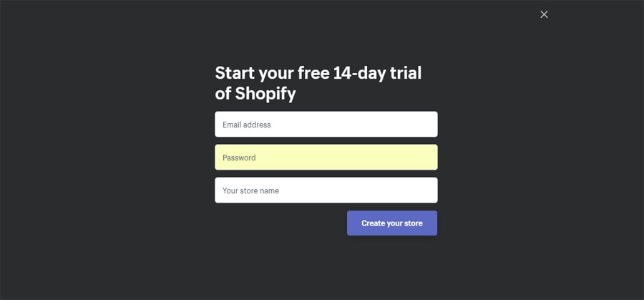
Task: Select the first white input field
Action: point(326,125)
